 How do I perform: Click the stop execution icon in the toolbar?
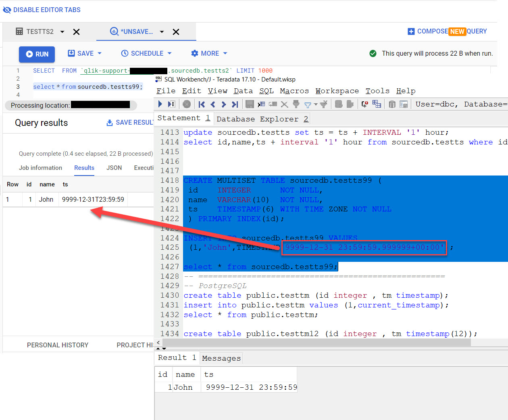187,104
